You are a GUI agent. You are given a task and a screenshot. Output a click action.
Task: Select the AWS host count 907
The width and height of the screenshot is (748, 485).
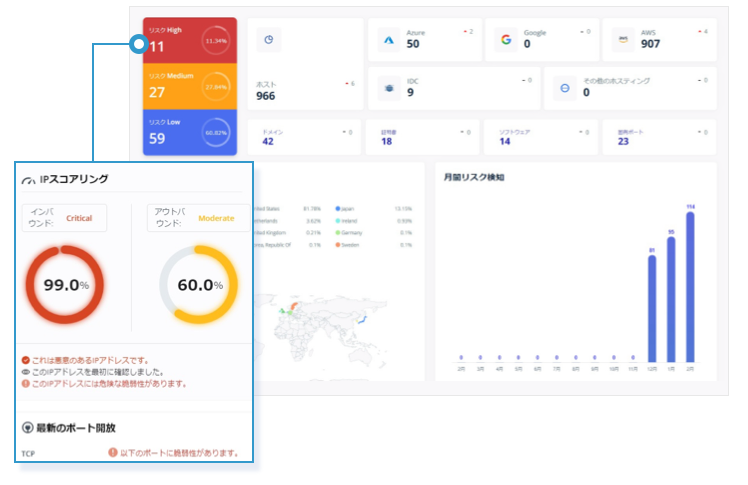pyautogui.click(x=651, y=44)
